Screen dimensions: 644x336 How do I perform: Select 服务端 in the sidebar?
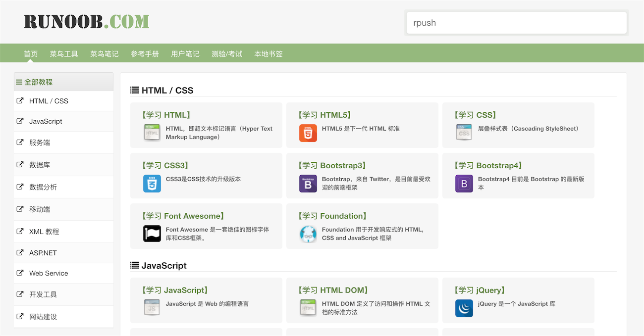(x=63, y=143)
